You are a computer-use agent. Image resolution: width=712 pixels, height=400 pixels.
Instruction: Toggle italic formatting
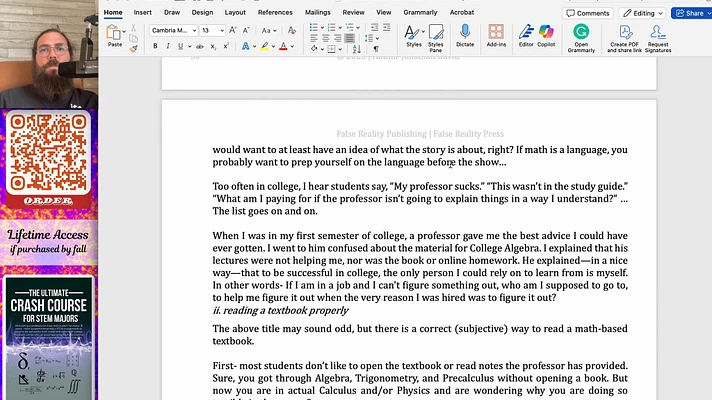[168, 46]
